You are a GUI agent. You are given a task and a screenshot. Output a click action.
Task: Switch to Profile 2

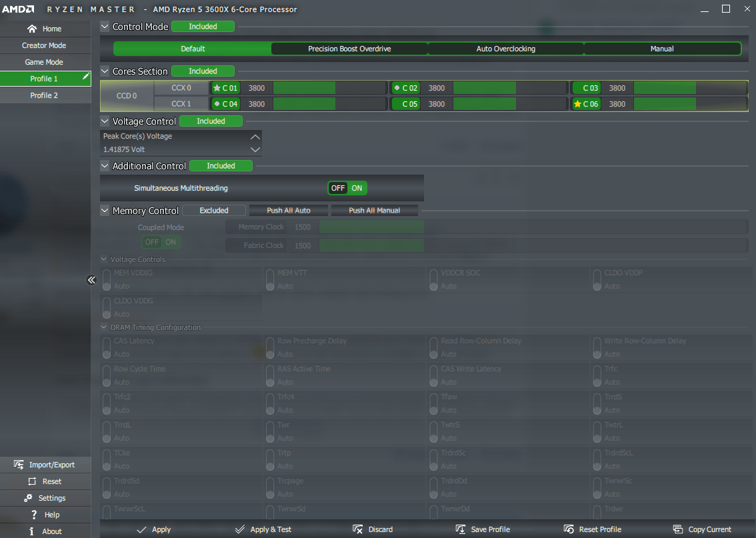pyautogui.click(x=45, y=95)
